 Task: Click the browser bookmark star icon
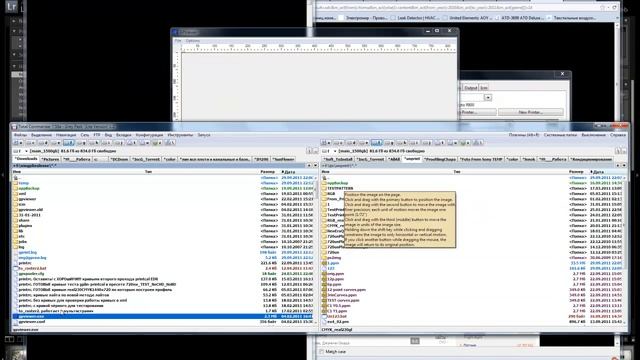coord(602,7)
